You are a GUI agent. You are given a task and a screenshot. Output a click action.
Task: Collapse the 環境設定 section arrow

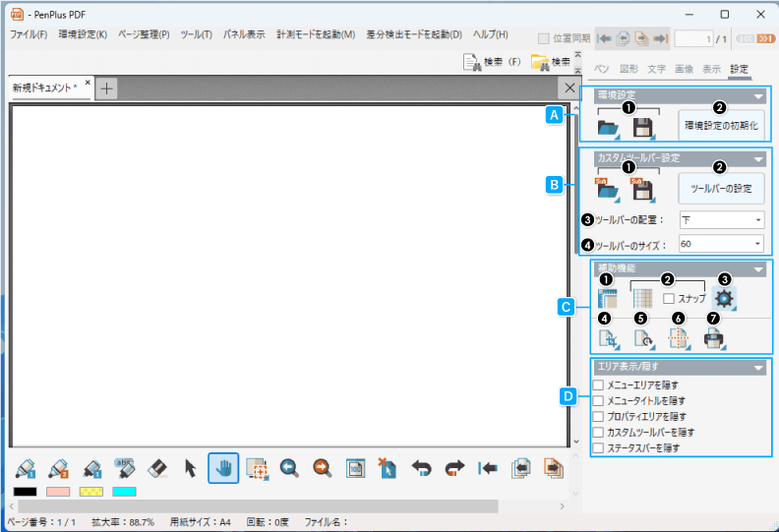pos(758,96)
